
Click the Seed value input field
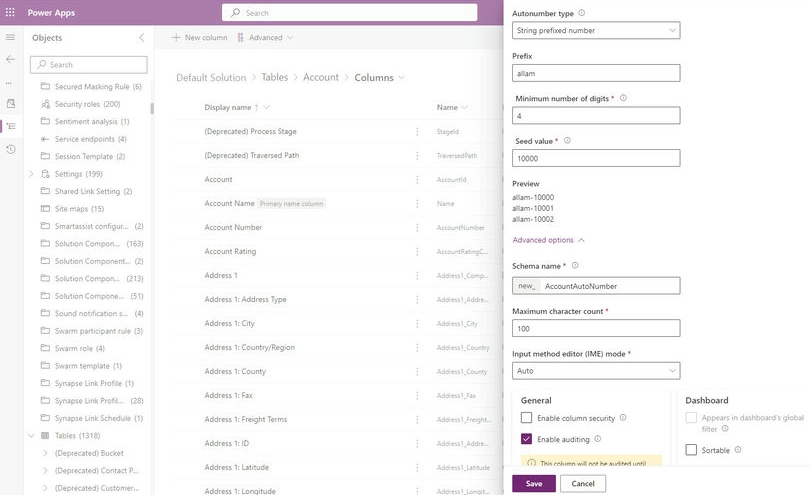pyautogui.click(x=596, y=158)
